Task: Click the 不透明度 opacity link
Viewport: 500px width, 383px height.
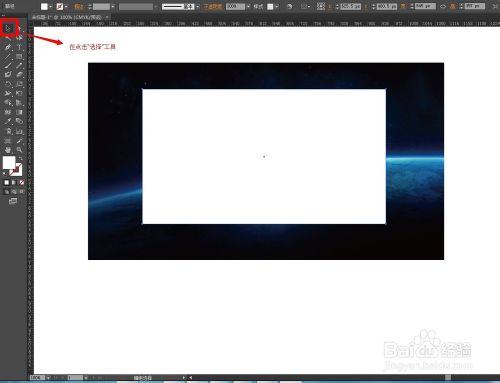Action: pyautogui.click(x=213, y=6)
